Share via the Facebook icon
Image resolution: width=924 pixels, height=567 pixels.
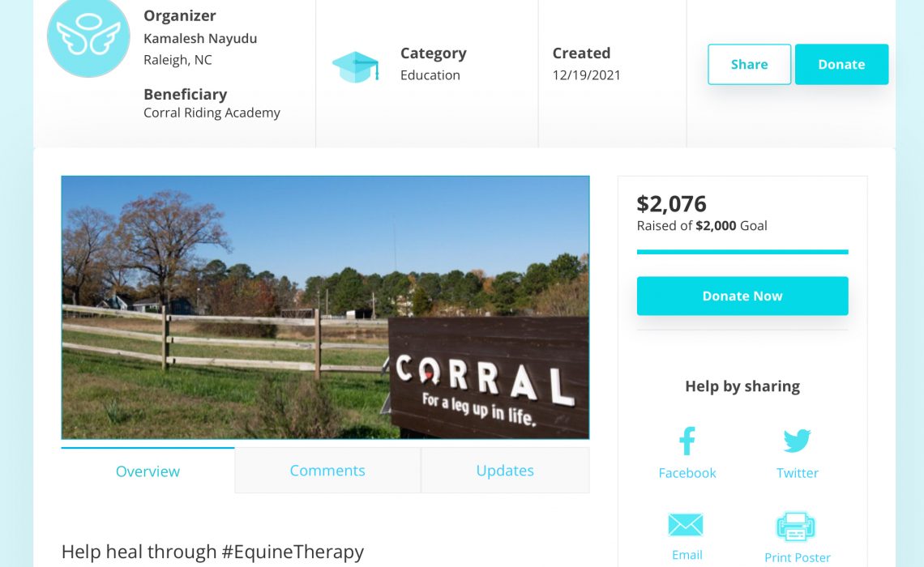[687, 441]
